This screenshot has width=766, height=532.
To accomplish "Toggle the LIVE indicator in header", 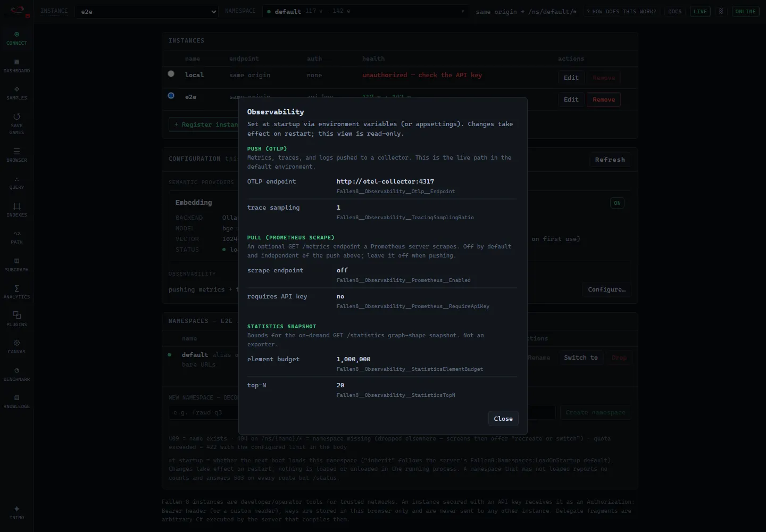I will point(700,11).
